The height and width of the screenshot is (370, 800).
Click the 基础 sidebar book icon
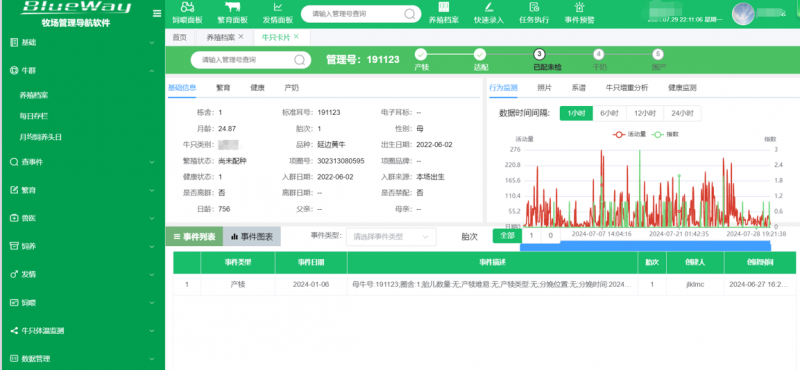(x=14, y=42)
